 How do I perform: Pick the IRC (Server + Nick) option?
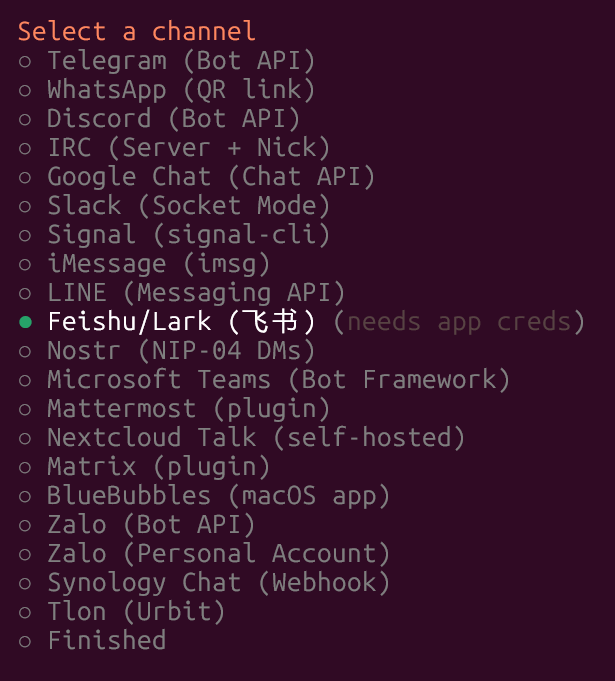point(188,148)
